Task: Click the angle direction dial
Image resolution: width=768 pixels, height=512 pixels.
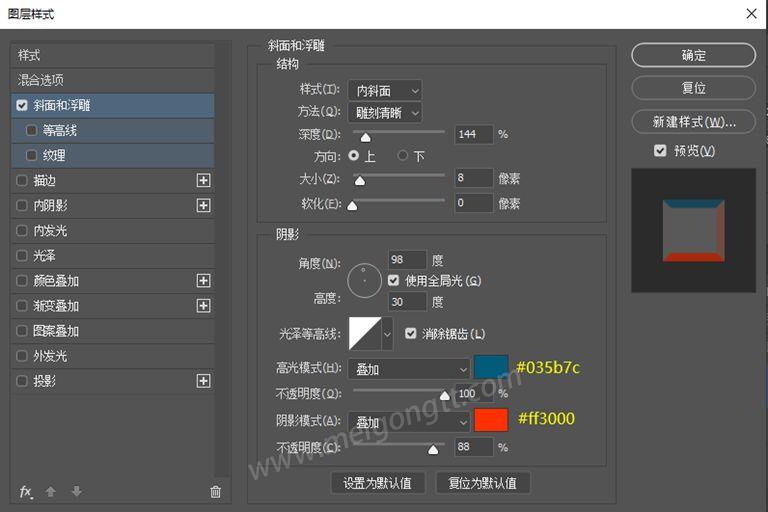Action: tap(364, 281)
